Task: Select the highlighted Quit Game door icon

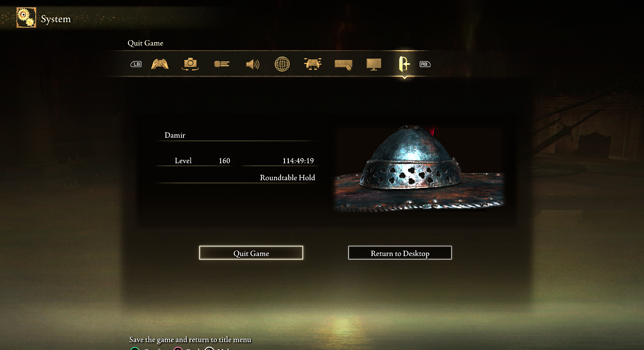Action: pyautogui.click(x=404, y=64)
